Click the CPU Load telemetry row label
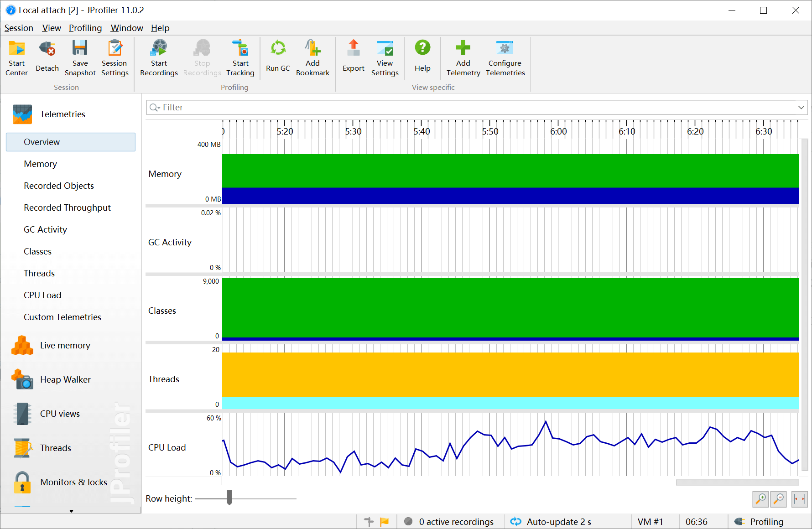Screen dimensions: 812x529 click(x=167, y=447)
